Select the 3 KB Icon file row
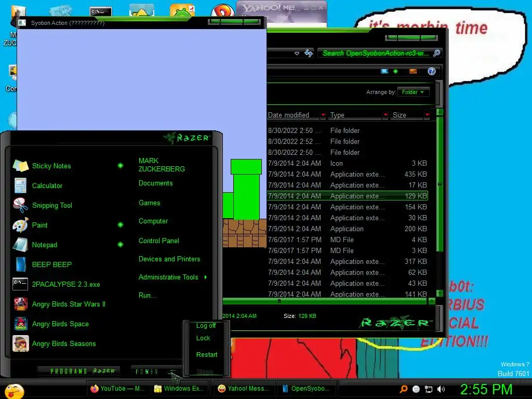 pyautogui.click(x=347, y=163)
